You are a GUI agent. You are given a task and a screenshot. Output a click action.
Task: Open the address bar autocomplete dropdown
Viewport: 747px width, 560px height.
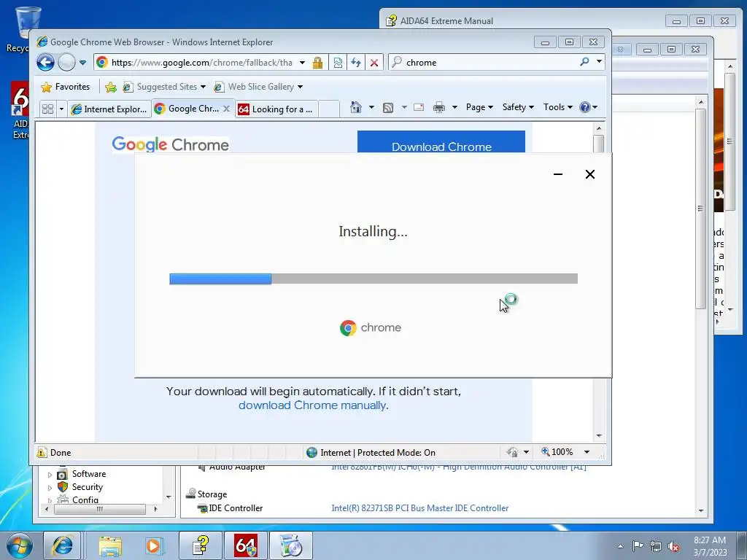(x=302, y=63)
